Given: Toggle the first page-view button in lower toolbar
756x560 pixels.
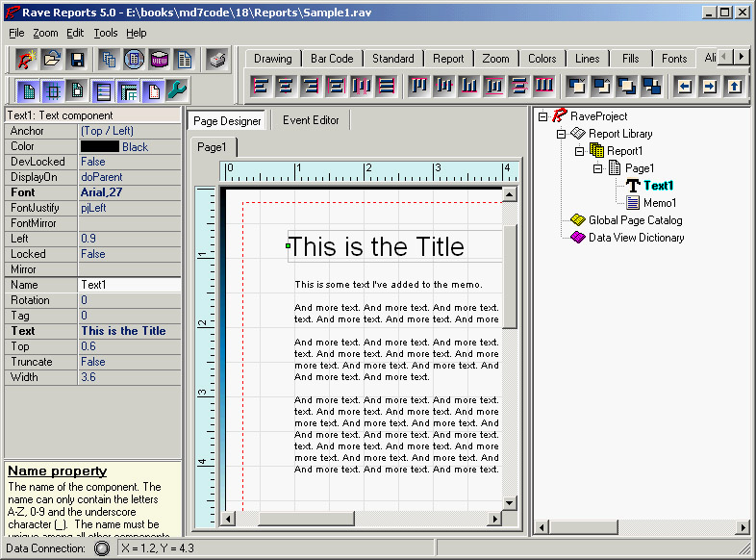Looking at the screenshot, I should (x=28, y=91).
